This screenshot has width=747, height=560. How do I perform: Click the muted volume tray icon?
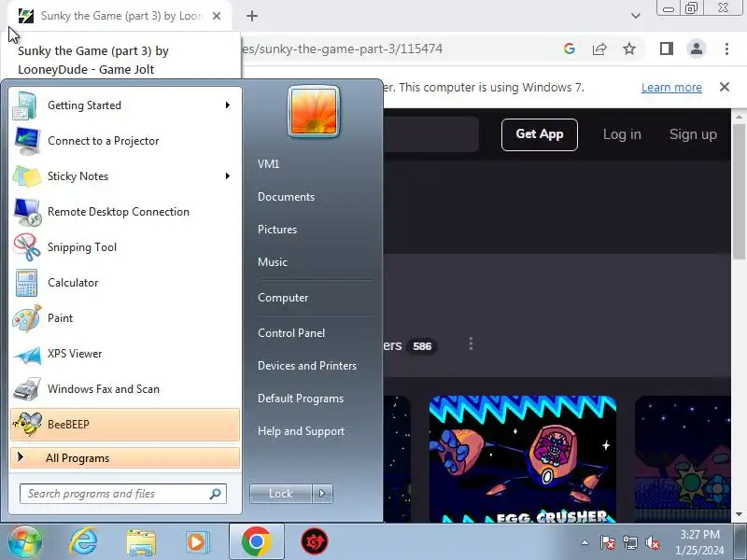(x=652, y=542)
